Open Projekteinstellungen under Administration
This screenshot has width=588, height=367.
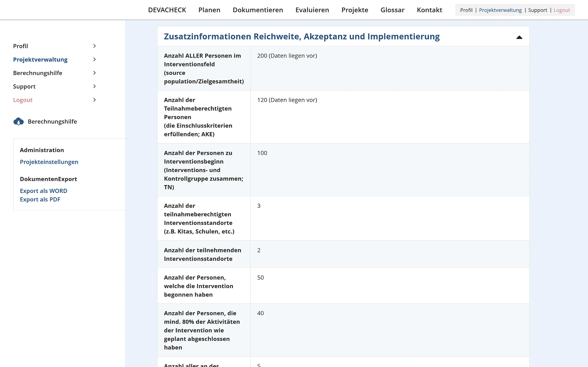tap(49, 162)
